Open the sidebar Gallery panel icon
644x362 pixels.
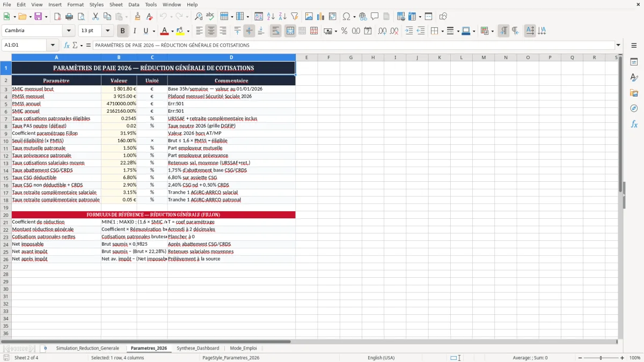[x=634, y=93]
